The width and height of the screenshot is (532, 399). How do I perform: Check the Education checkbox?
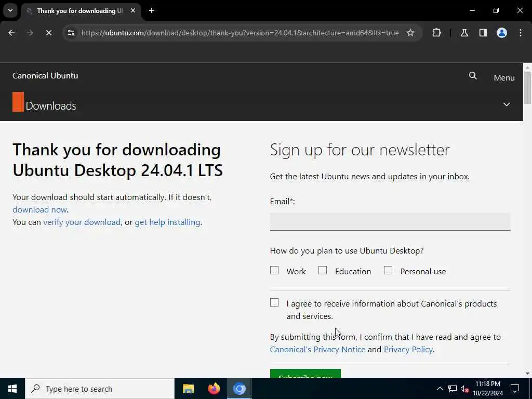[323, 270]
